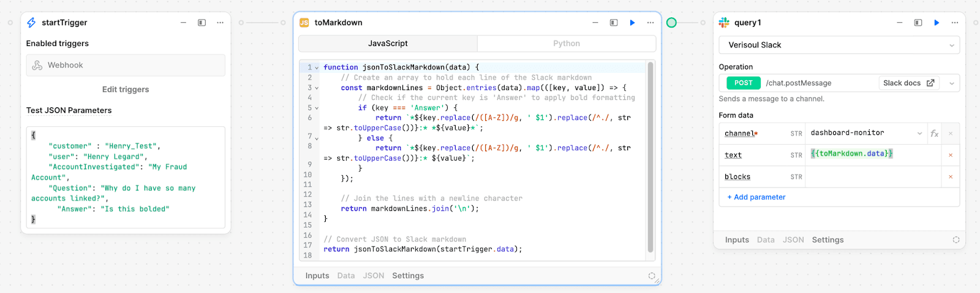Toggle fx dynamic mode for channel field

pos(934,134)
